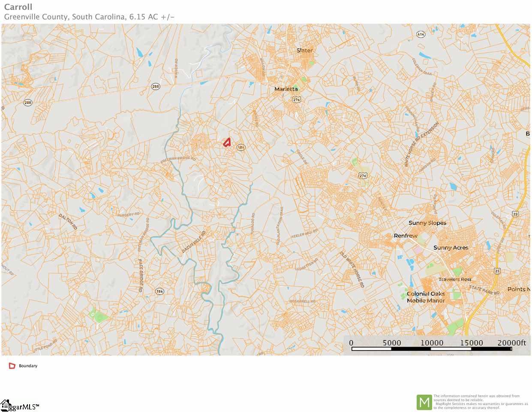Select the Marietta town label

point(286,89)
